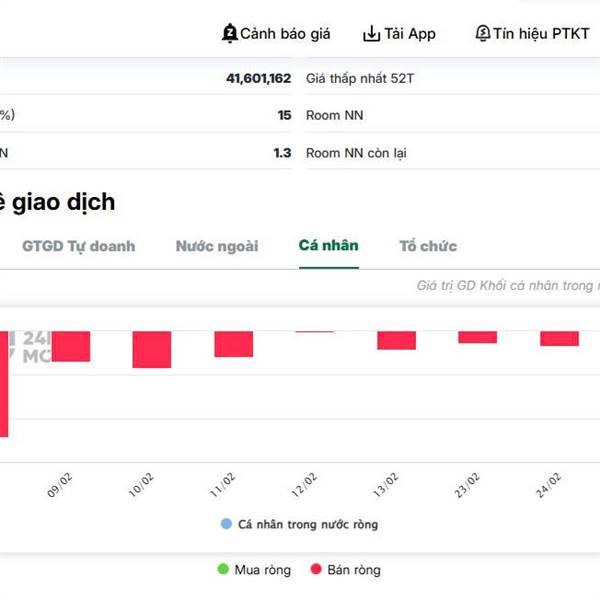Image resolution: width=600 pixels, height=600 pixels.
Task: Switch to Nước ngoài tab
Action: pyautogui.click(x=217, y=246)
